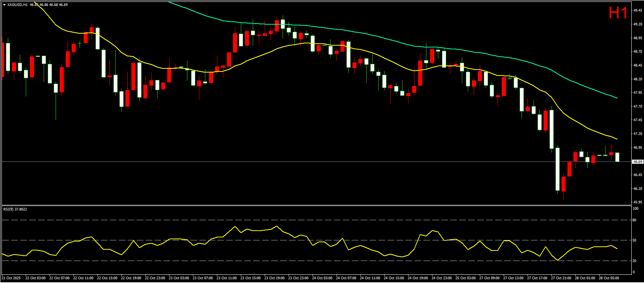Image resolution: width=644 pixels, height=283 pixels.
Task: Select the RSI 20 level label
Action: pyautogui.click(x=635, y=261)
